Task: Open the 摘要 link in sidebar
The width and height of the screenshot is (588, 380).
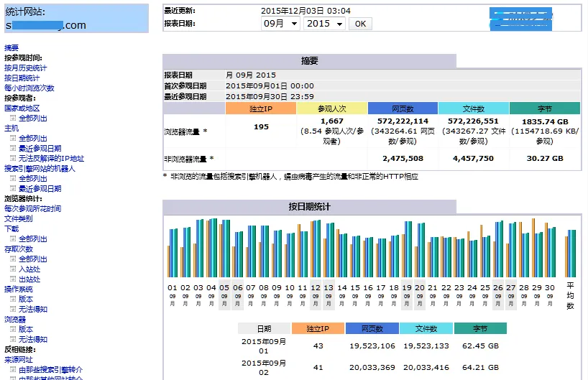Action: click(x=12, y=47)
